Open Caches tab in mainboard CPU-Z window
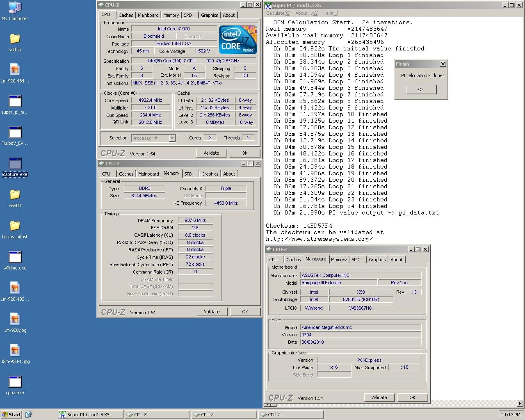The width and height of the screenshot is (525, 420). click(x=293, y=260)
